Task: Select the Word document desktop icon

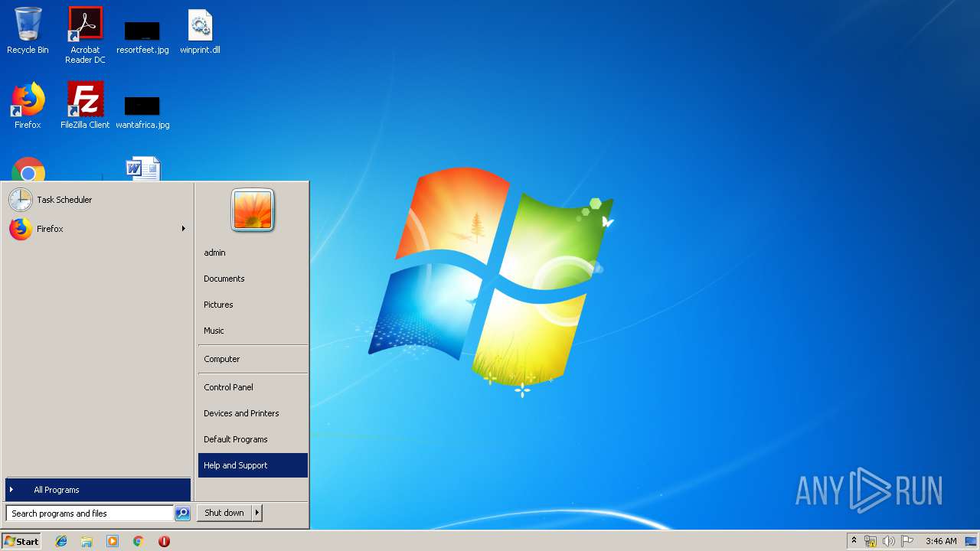Action: click(143, 169)
